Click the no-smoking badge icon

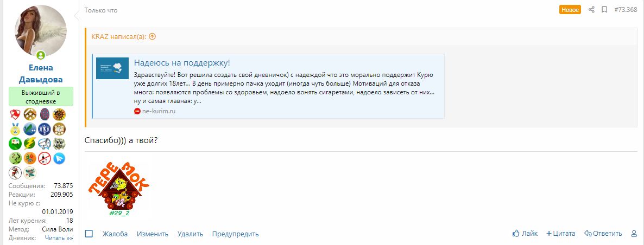point(45,158)
